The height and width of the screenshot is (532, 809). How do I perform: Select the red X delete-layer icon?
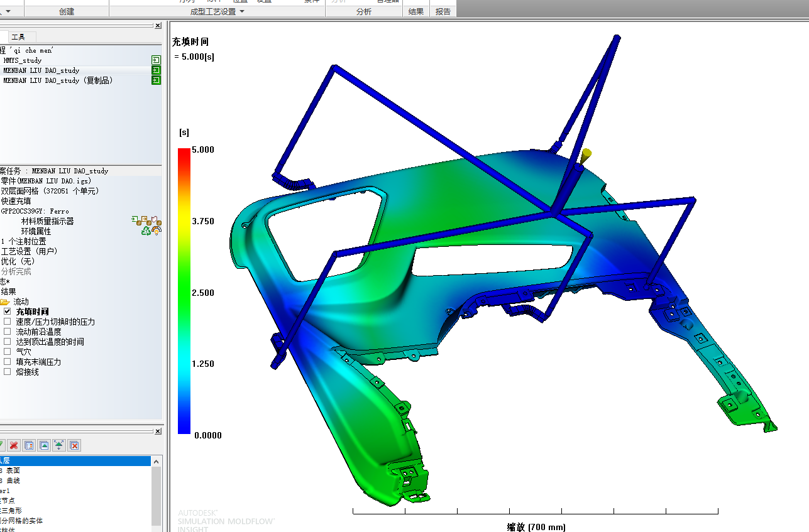pos(14,445)
